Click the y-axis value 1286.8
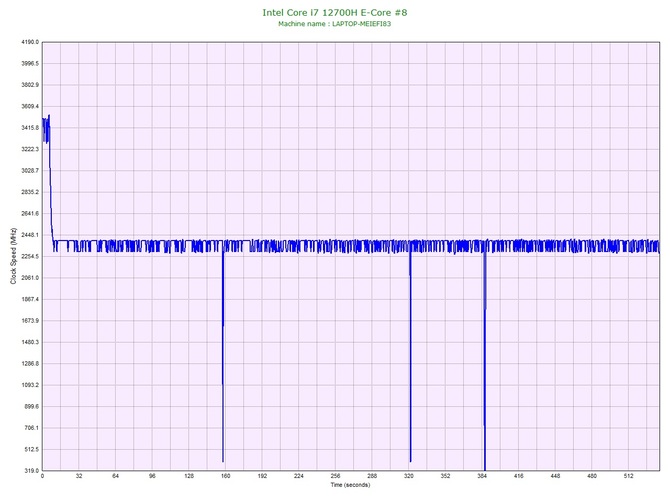 (30, 364)
